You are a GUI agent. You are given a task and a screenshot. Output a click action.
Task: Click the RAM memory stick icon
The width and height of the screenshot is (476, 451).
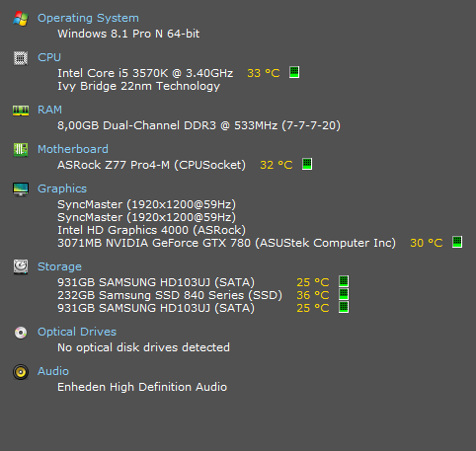coord(21,111)
